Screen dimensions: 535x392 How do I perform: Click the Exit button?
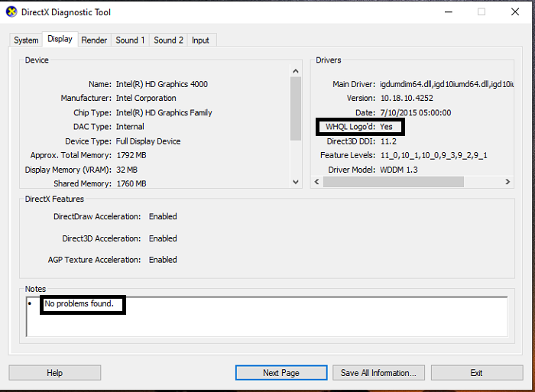click(477, 373)
